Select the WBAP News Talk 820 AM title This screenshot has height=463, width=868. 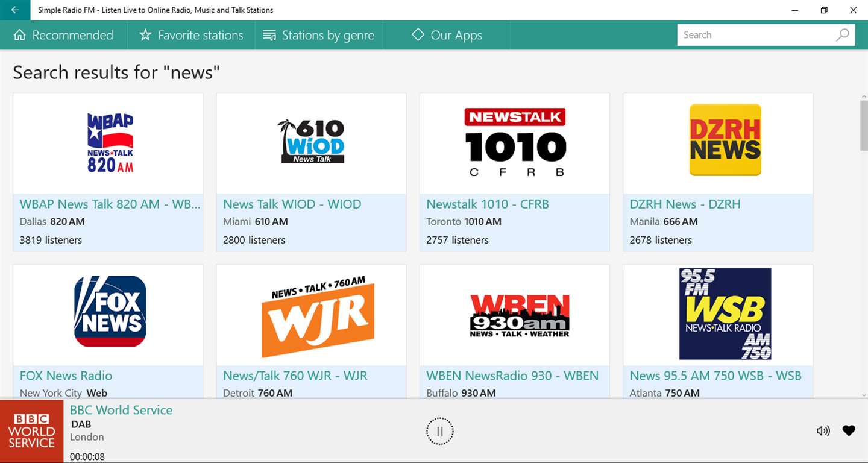pyautogui.click(x=110, y=204)
